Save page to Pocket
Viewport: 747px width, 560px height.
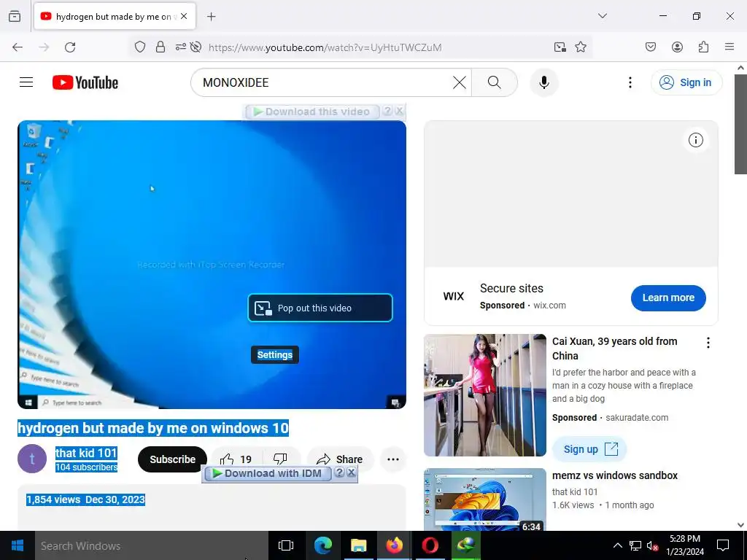pos(651,47)
